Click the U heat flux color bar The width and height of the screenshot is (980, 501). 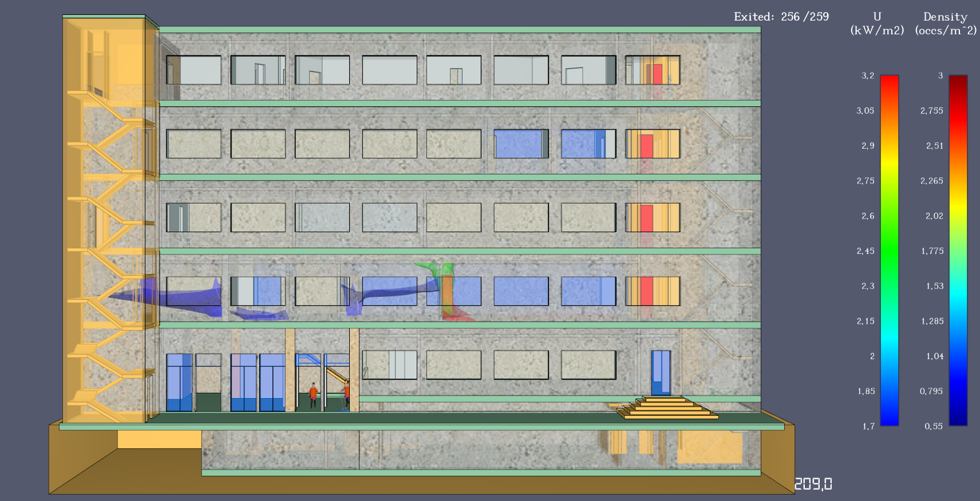889,250
